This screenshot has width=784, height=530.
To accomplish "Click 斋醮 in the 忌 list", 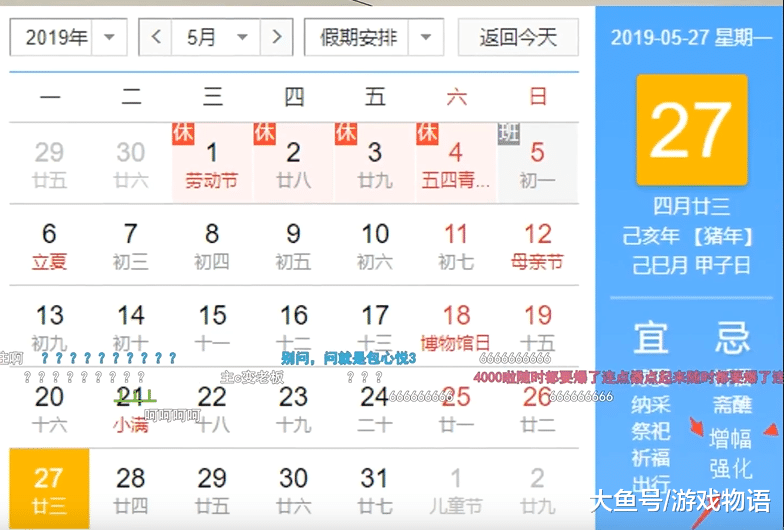I will (732, 404).
